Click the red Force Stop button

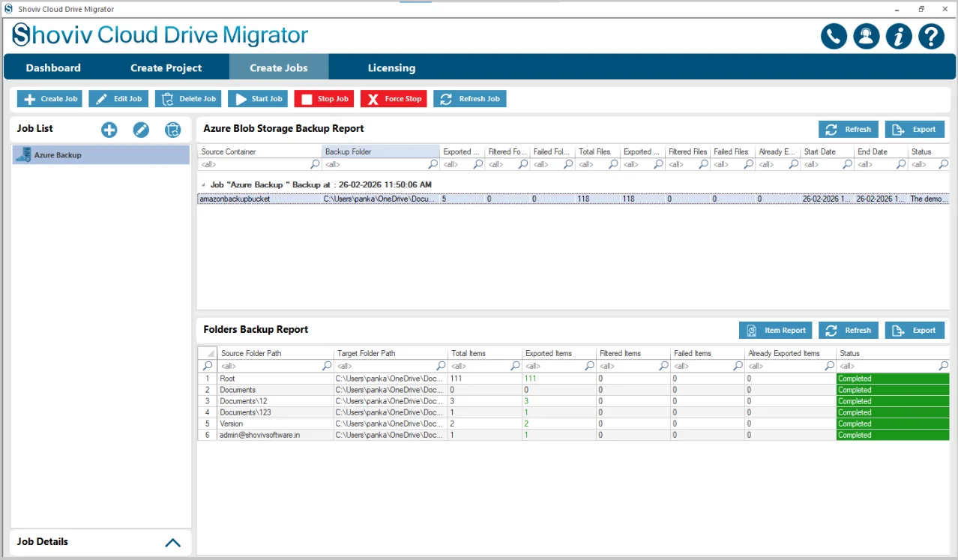pos(394,99)
